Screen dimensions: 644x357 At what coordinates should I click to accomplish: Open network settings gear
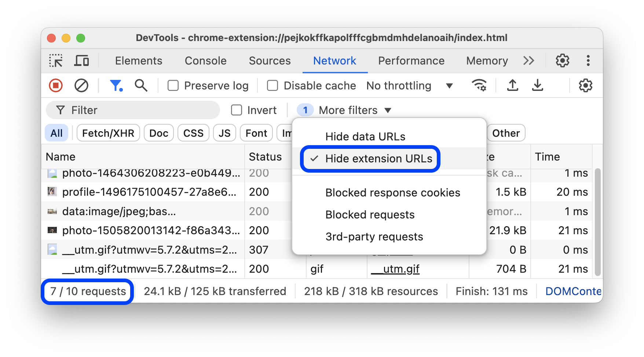[585, 85]
